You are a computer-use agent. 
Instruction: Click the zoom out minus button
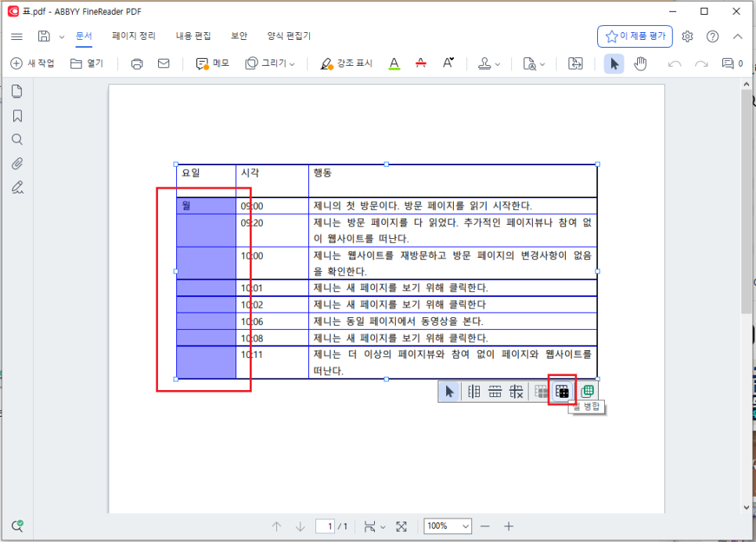[x=485, y=526]
